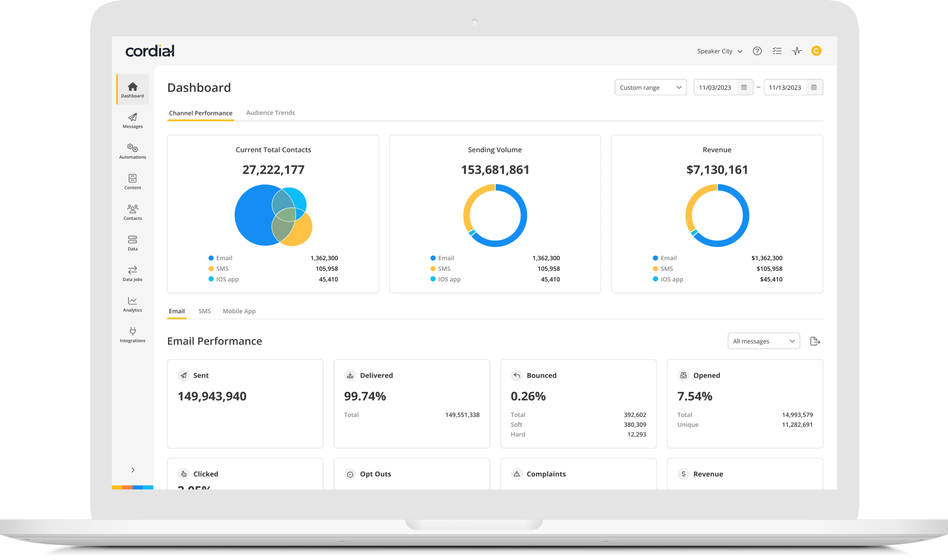Select Automations from the sidebar
The image size is (948, 560).
[132, 151]
